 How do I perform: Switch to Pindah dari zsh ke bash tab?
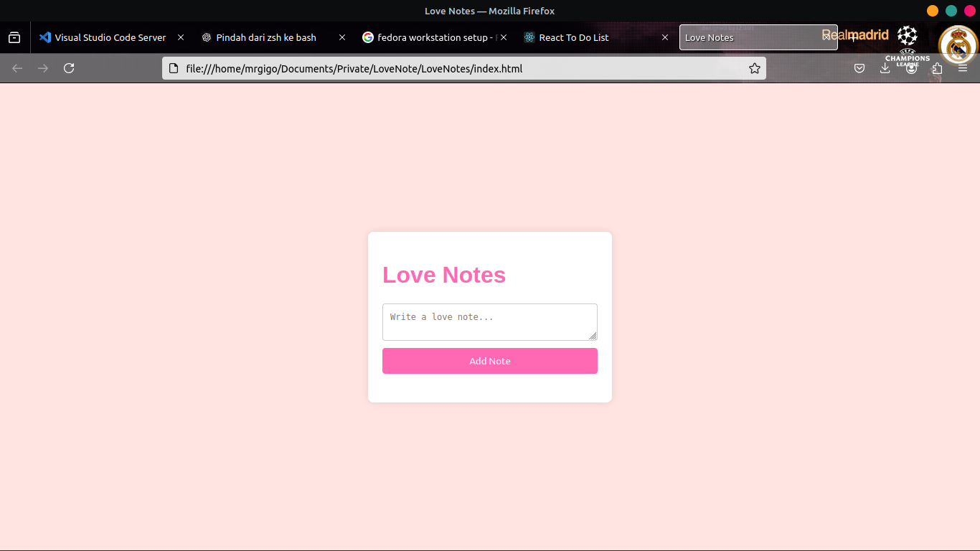click(273, 37)
